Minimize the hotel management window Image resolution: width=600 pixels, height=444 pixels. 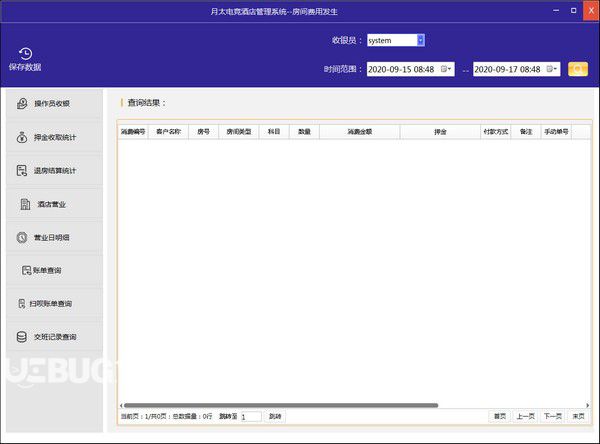(x=556, y=11)
